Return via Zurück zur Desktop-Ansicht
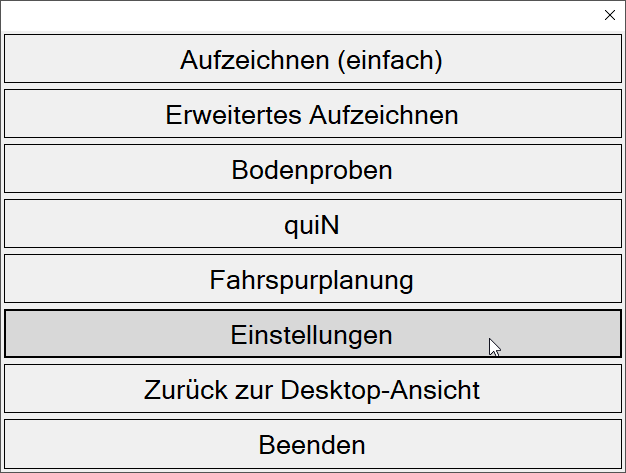The height and width of the screenshot is (473, 626). coord(312,389)
